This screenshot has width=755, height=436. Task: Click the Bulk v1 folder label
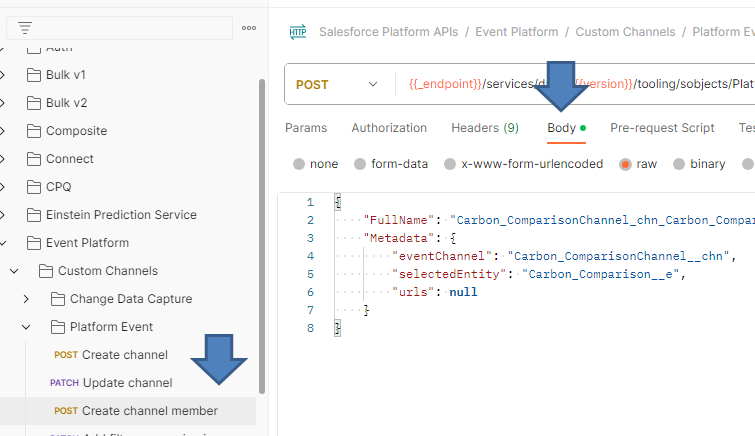point(66,75)
